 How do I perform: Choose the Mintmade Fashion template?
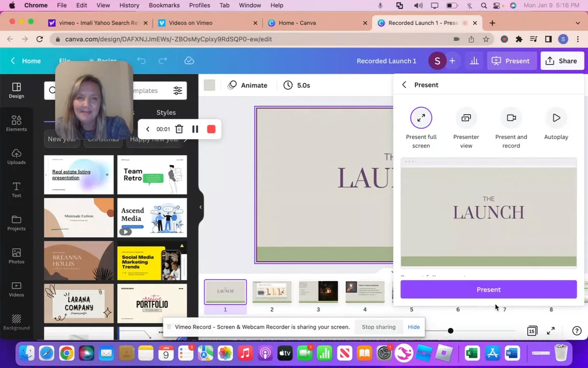pyautogui.click(x=79, y=217)
